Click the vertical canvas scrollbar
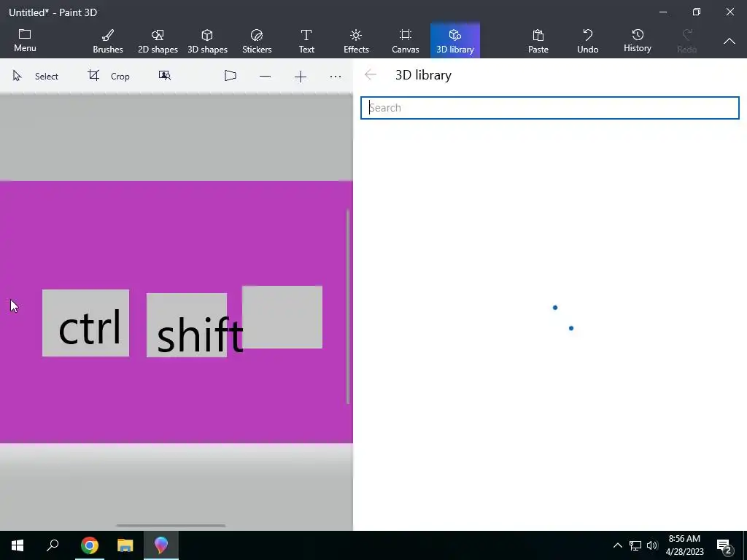 click(x=348, y=307)
